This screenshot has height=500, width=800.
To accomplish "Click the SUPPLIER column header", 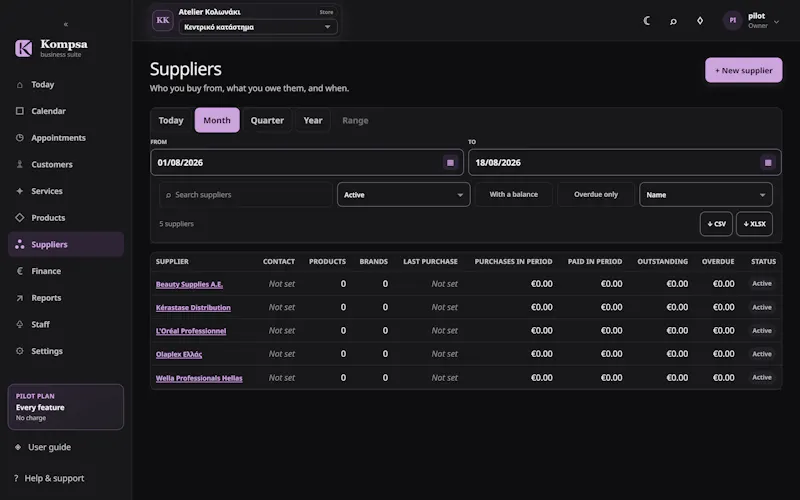I will [x=172, y=262].
